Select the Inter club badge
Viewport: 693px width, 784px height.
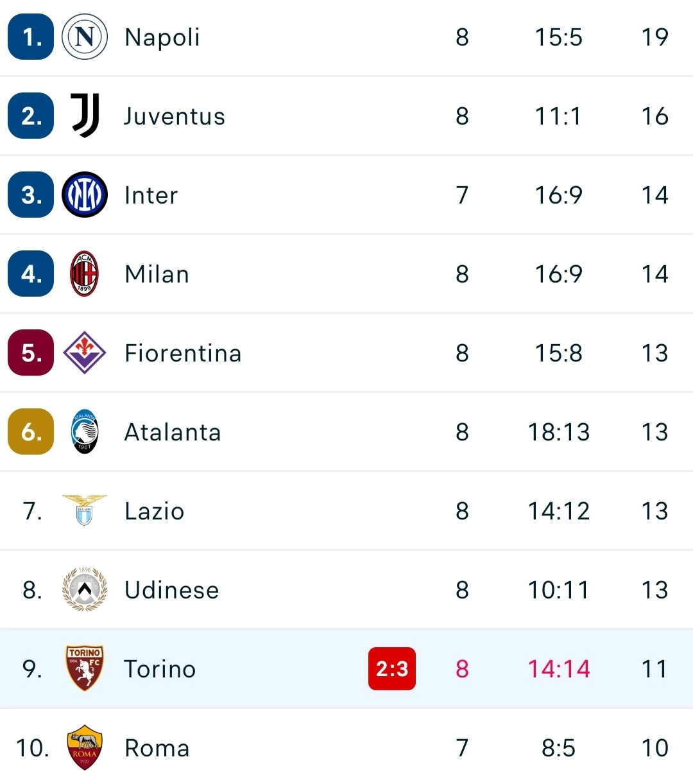pyautogui.click(x=85, y=195)
